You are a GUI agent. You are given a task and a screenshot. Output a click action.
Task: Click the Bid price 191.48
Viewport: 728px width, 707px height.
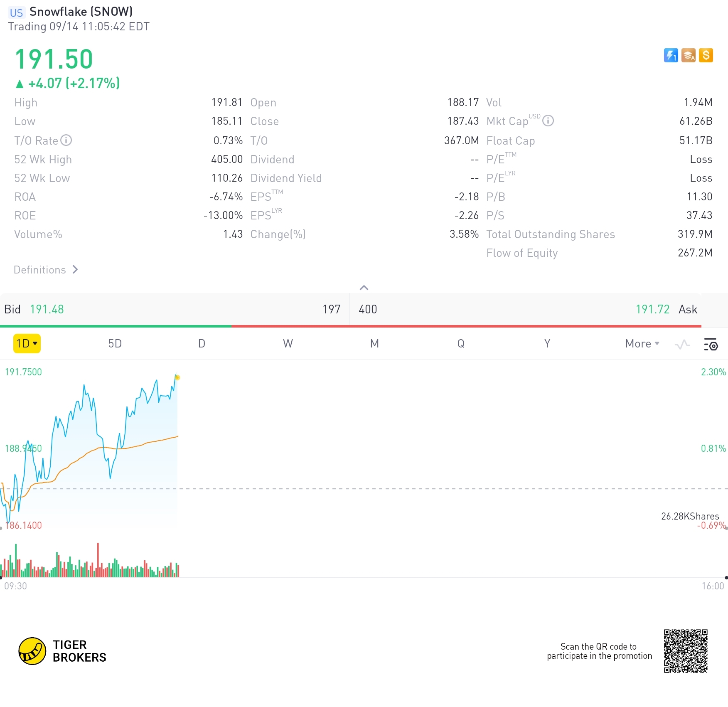pos(47,309)
